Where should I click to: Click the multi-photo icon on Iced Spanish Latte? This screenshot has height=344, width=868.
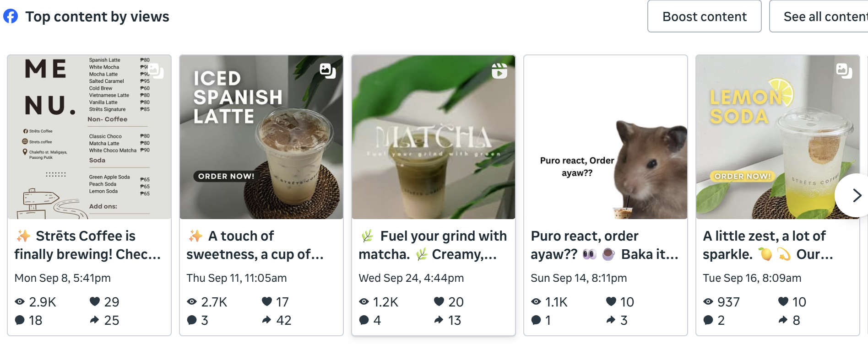pyautogui.click(x=328, y=71)
